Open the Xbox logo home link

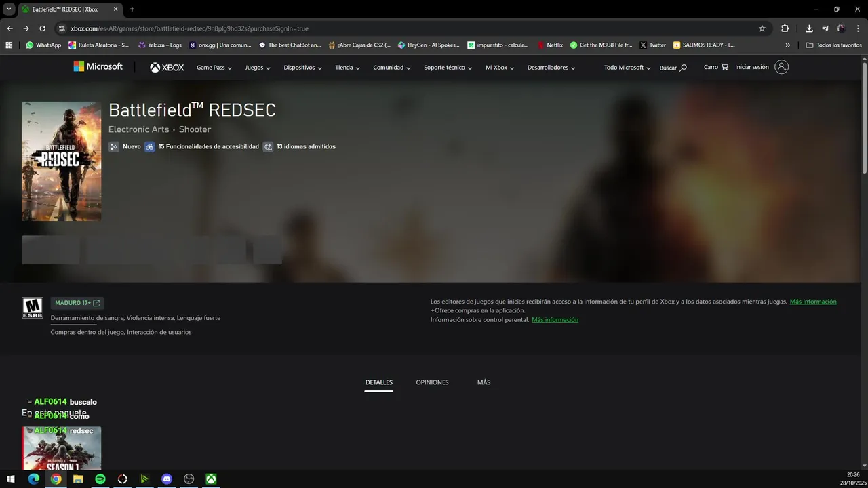coord(167,67)
